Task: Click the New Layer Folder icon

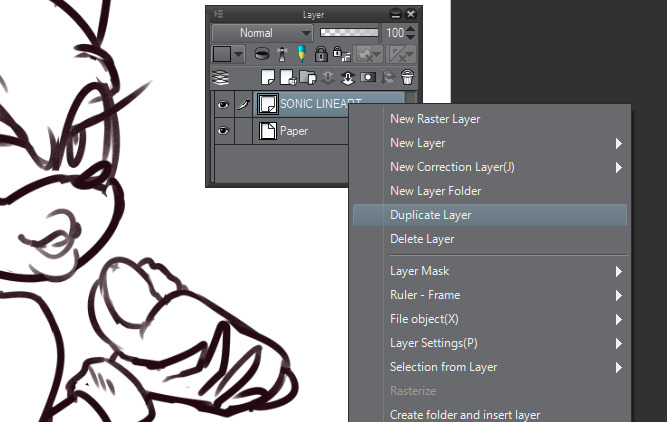Action: [x=304, y=77]
